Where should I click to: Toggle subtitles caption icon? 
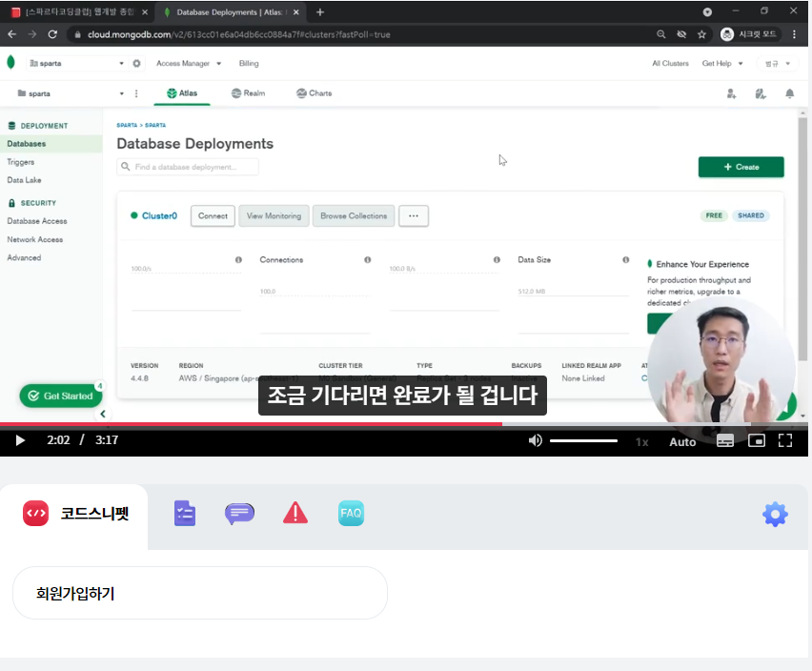[x=725, y=440]
